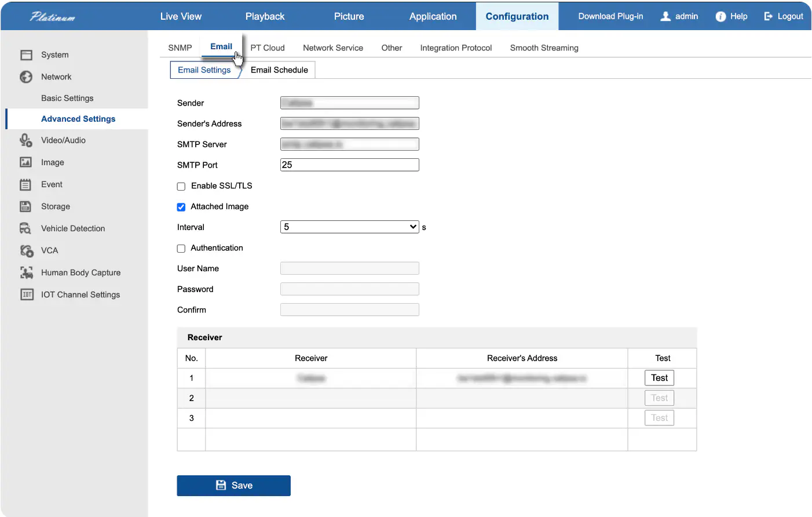Image resolution: width=812 pixels, height=517 pixels.
Task: Switch to the SNMP tab
Action: (180, 48)
